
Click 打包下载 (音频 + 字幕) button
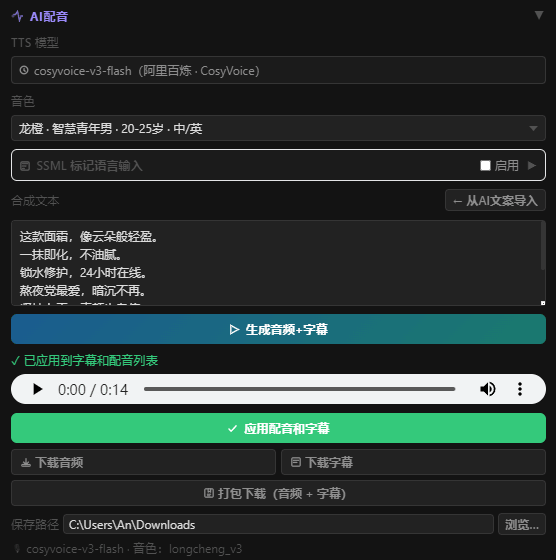click(x=278, y=494)
